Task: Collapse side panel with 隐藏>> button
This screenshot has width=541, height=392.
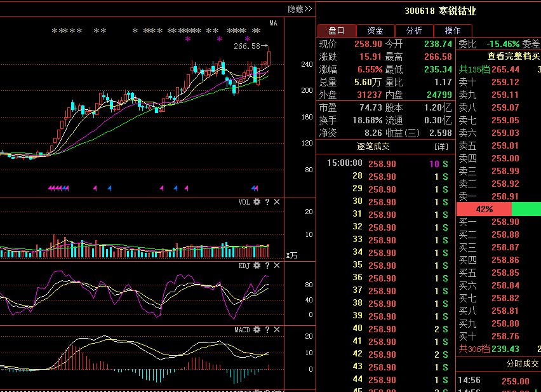Action: pos(300,9)
